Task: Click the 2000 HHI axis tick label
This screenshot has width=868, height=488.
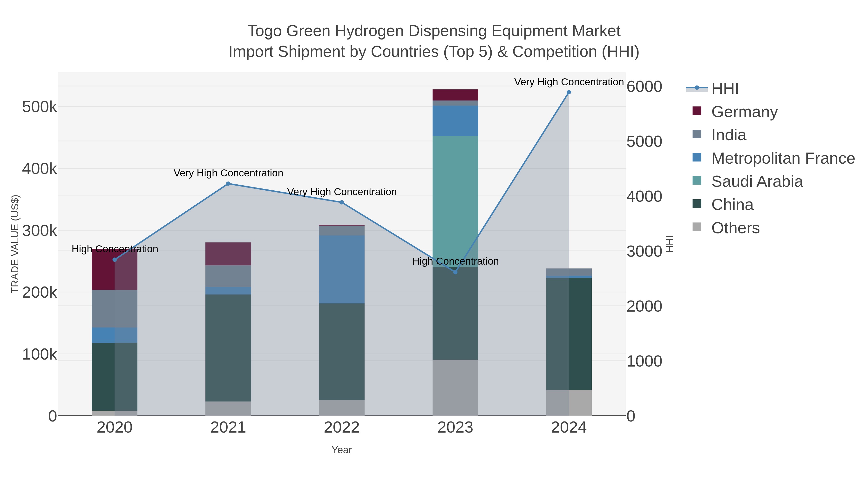Action: click(x=644, y=306)
